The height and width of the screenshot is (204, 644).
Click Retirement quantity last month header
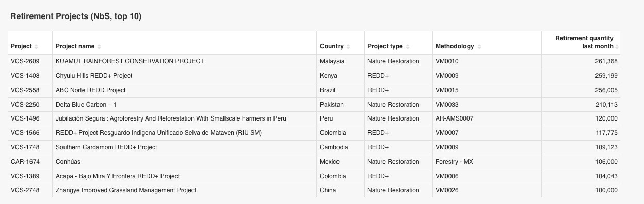click(x=584, y=42)
